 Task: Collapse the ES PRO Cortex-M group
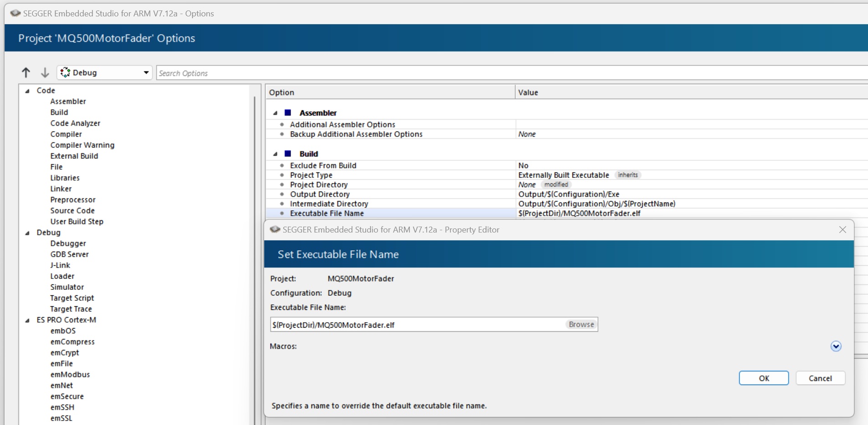pyautogui.click(x=27, y=320)
